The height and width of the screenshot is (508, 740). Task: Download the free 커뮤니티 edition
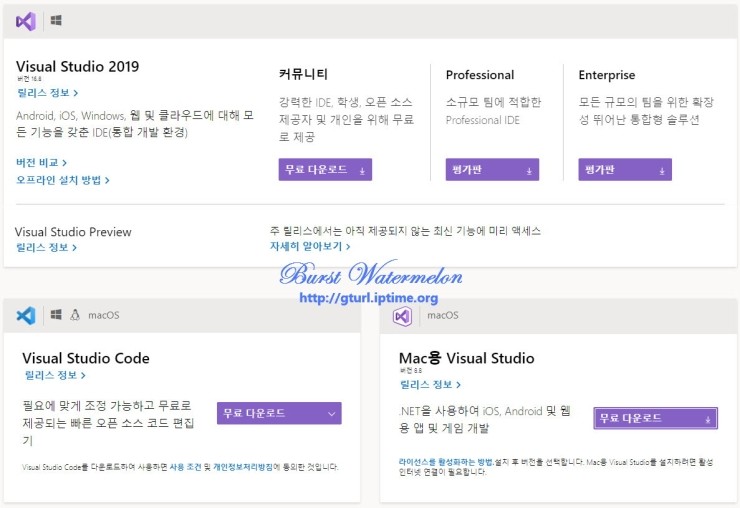(325, 169)
